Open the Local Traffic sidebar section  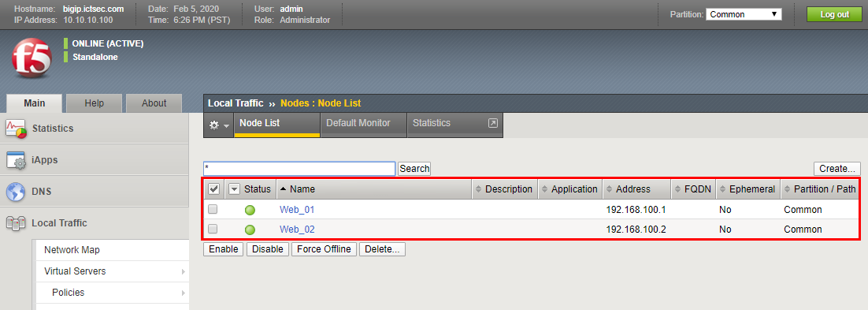pos(95,223)
